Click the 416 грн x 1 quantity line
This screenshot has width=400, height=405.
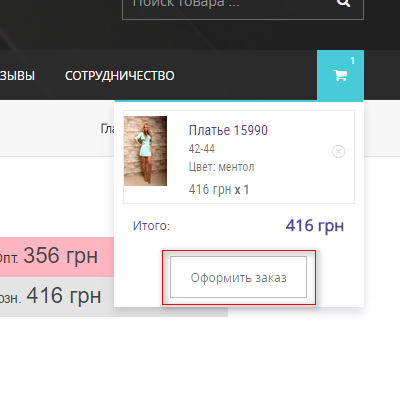pyautogui.click(x=219, y=190)
